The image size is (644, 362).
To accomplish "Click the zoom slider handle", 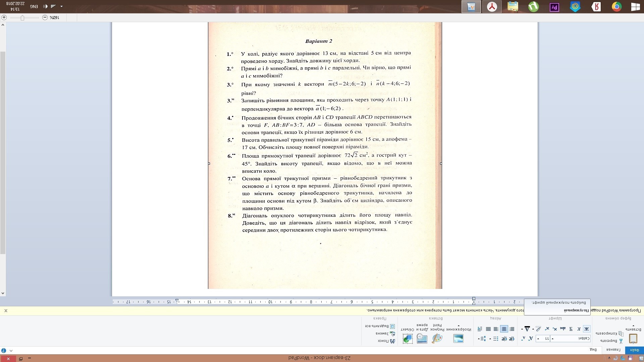I will (x=22, y=18).
